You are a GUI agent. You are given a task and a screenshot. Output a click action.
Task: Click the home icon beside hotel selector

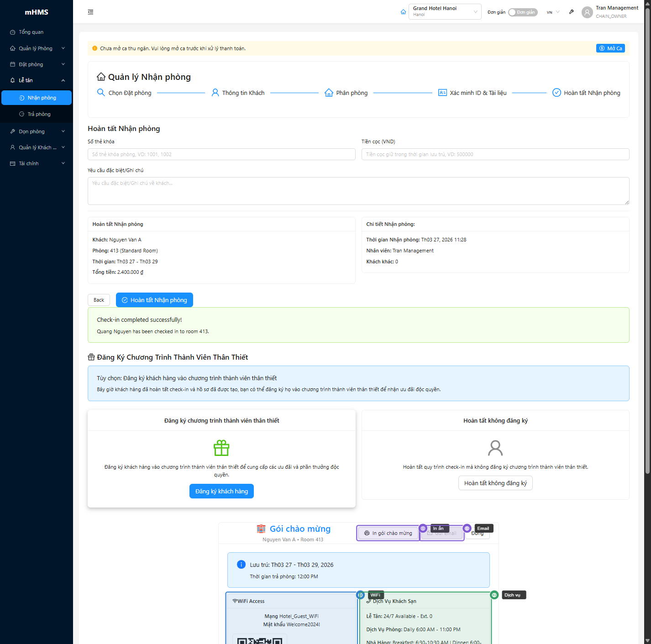point(403,12)
